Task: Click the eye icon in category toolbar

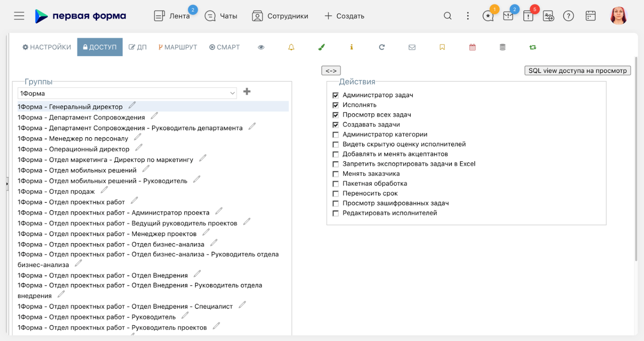Action: [x=261, y=47]
